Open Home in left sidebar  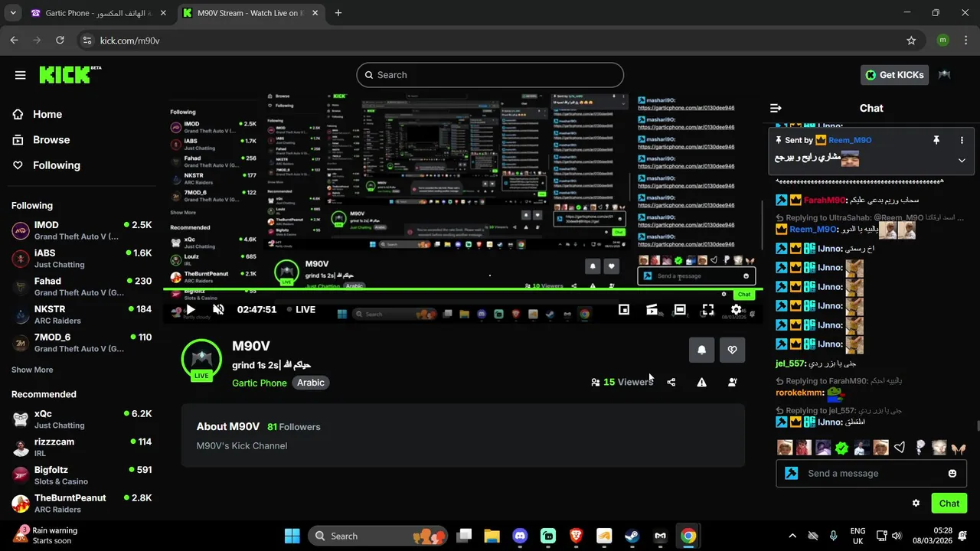[47, 114]
